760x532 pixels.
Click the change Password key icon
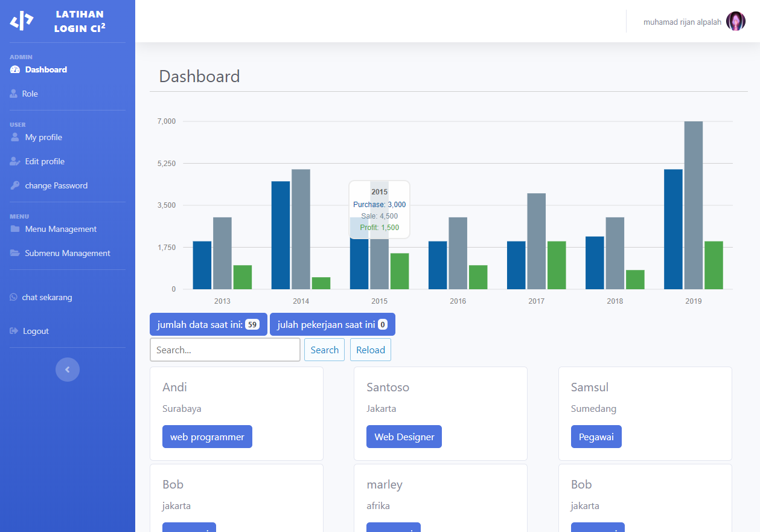15,185
